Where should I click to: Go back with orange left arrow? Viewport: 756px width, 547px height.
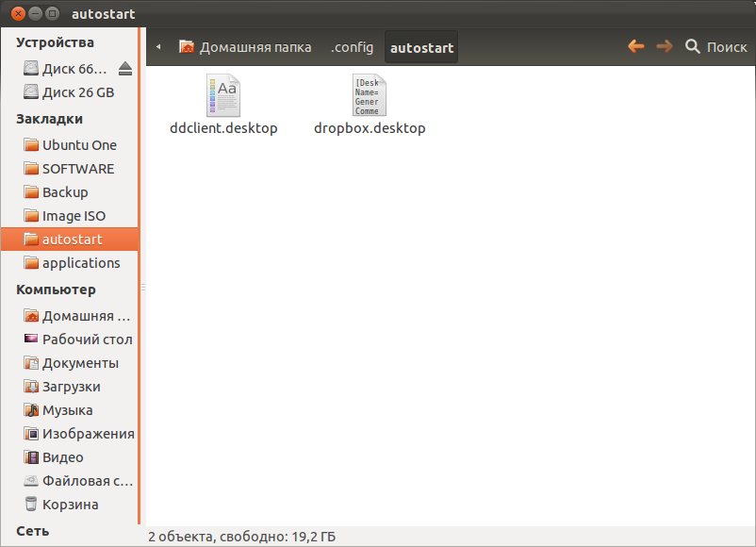point(636,46)
